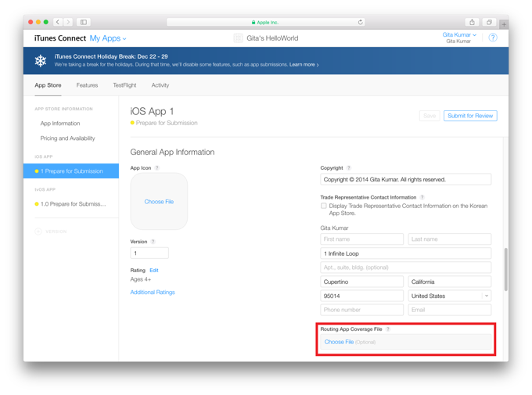Choose File for the App Icon
The width and height of the screenshot is (532, 395).
tap(159, 202)
